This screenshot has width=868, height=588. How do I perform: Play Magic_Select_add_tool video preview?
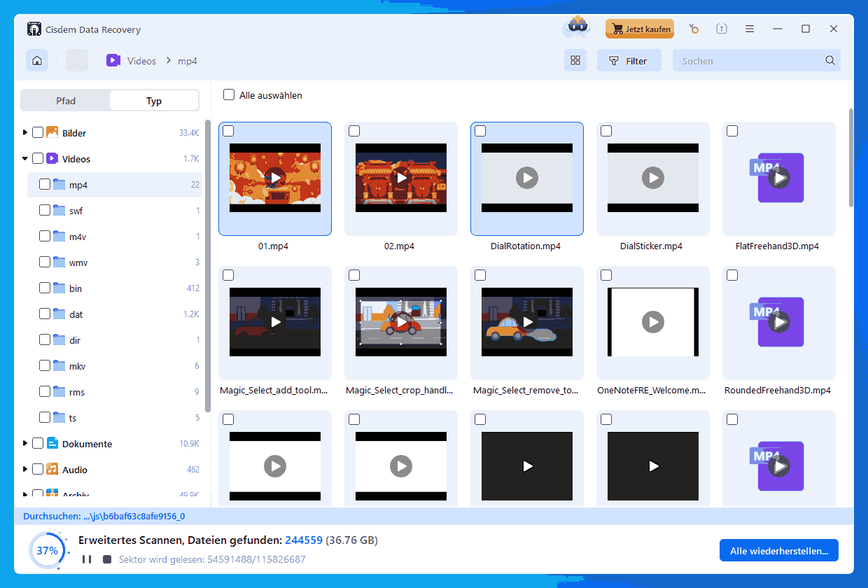pyautogui.click(x=275, y=322)
